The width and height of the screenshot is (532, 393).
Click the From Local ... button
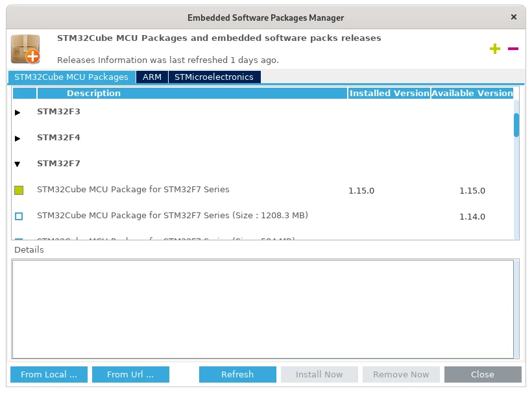49,374
